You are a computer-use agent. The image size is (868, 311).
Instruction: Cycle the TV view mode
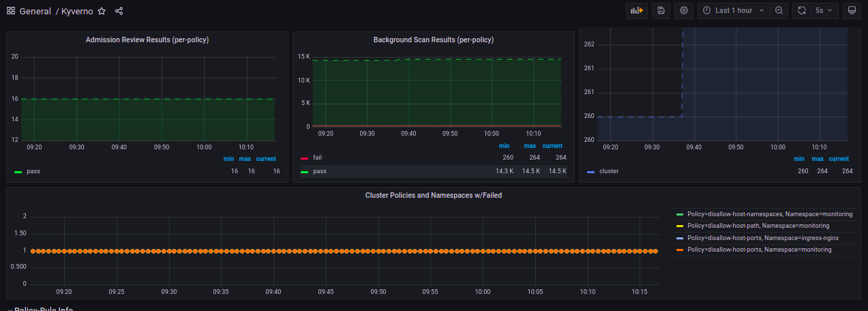point(852,11)
